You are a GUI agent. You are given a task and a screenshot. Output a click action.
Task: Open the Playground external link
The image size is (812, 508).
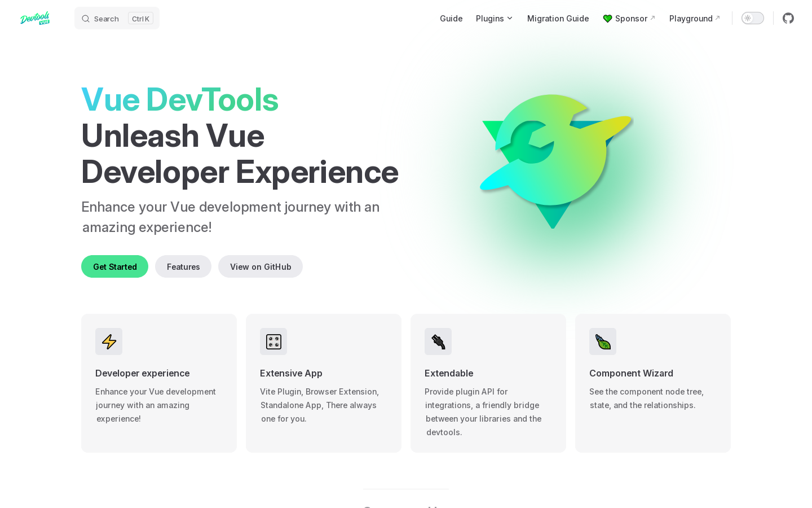pos(695,19)
